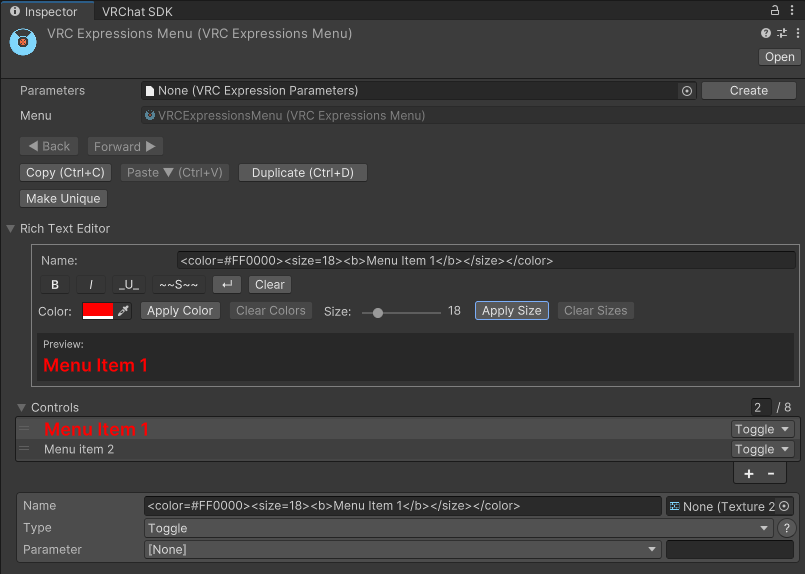Viewport: 805px width, 574px height.
Task: Open the Toggle type dropdown for Menu item 2
Action: [762, 449]
